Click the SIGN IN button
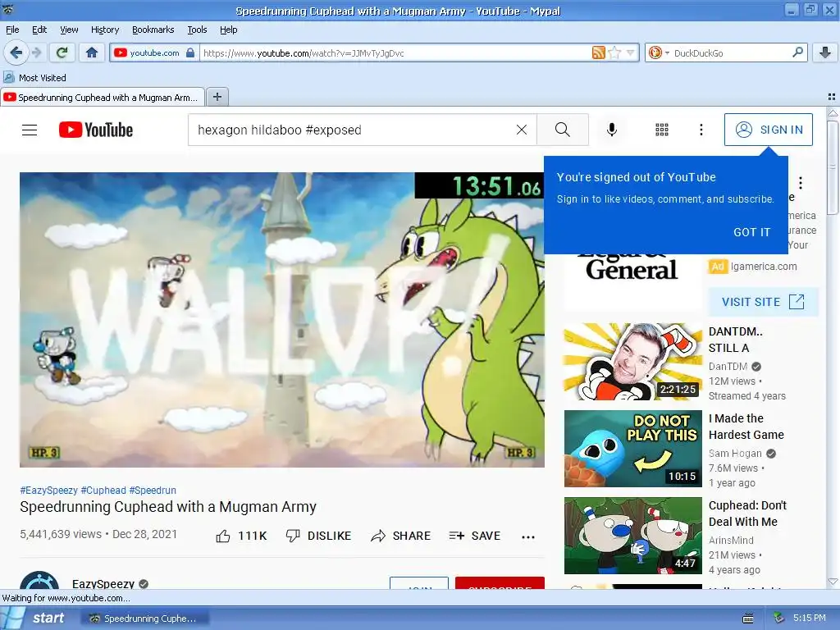840x630 pixels. point(768,130)
